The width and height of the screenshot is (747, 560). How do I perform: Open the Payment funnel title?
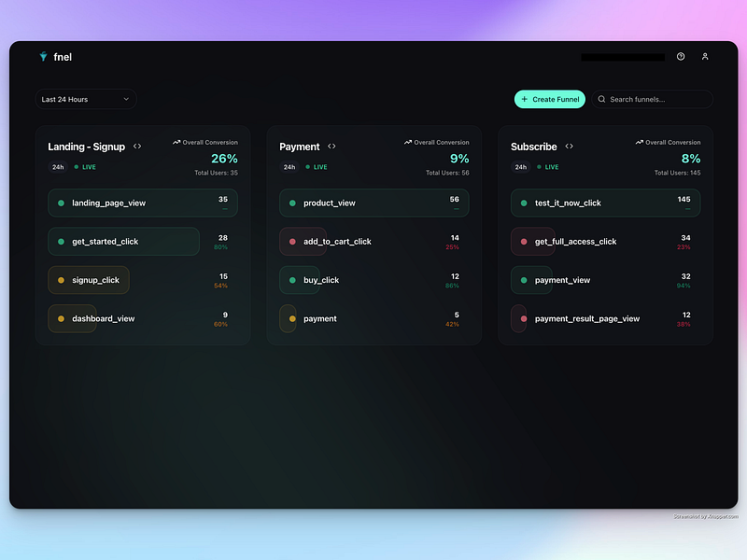pos(299,147)
